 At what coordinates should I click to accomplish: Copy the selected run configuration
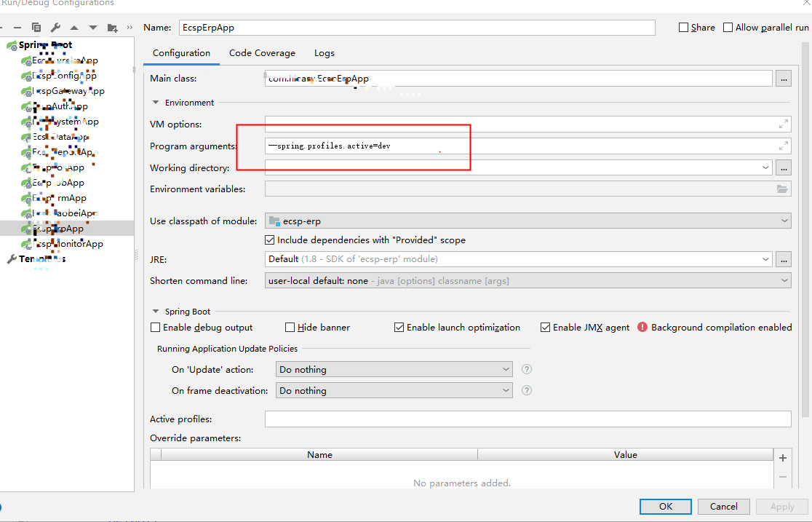tap(36, 27)
